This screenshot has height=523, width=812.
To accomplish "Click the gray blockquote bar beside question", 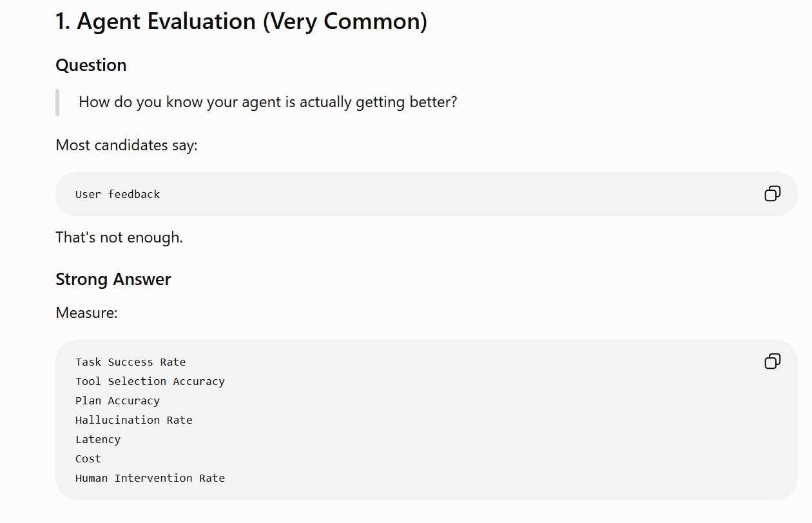I will coord(57,103).
